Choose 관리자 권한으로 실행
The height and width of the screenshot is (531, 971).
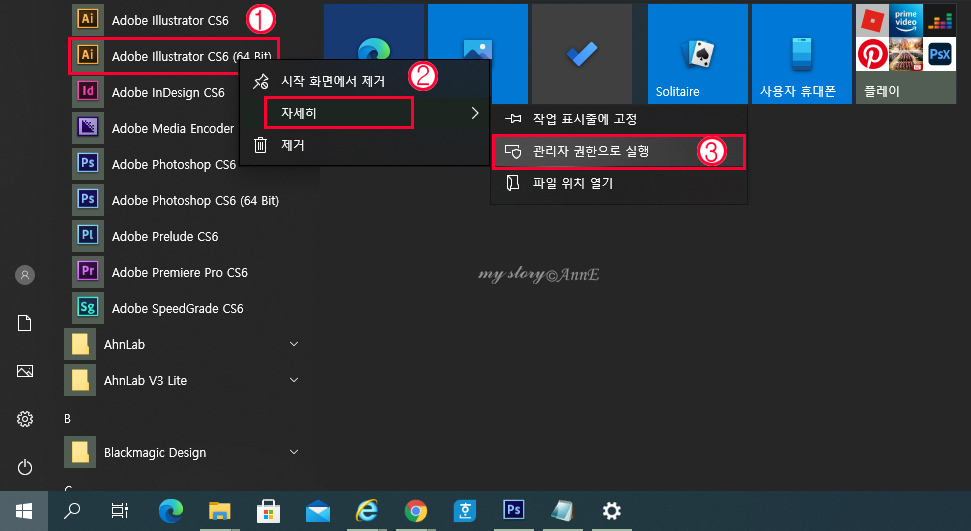[x=619, y=151]
